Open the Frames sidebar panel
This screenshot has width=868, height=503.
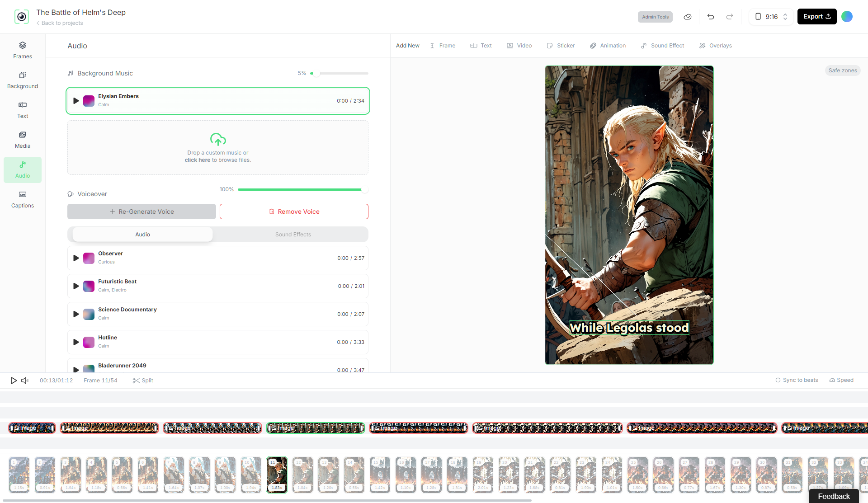(22, 50)
